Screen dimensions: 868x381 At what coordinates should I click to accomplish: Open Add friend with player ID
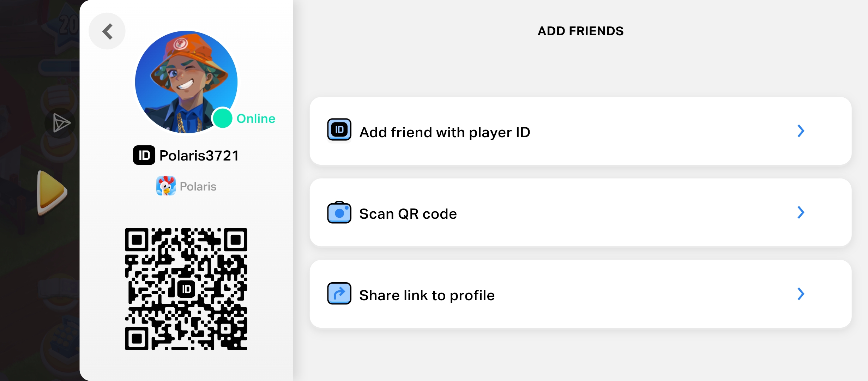click(x=445, y=132)
